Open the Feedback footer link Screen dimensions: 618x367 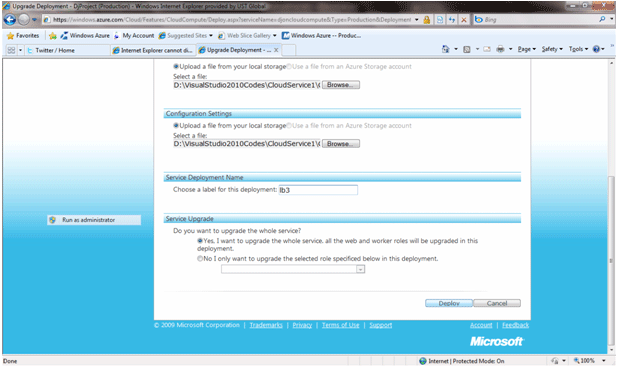point(516,325)
